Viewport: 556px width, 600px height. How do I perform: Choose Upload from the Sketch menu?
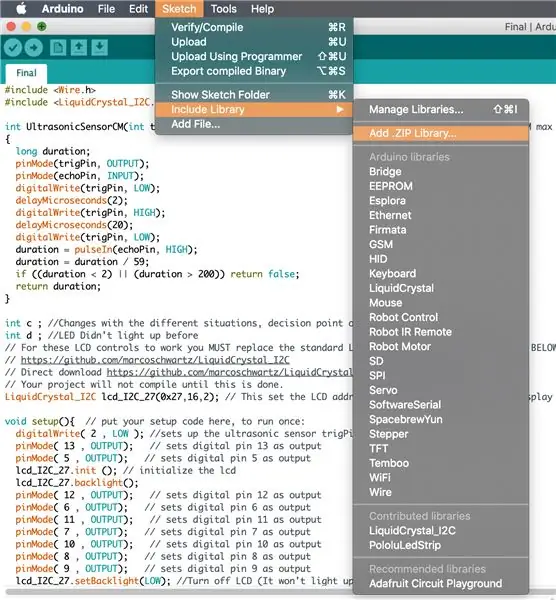click(254, 42)
